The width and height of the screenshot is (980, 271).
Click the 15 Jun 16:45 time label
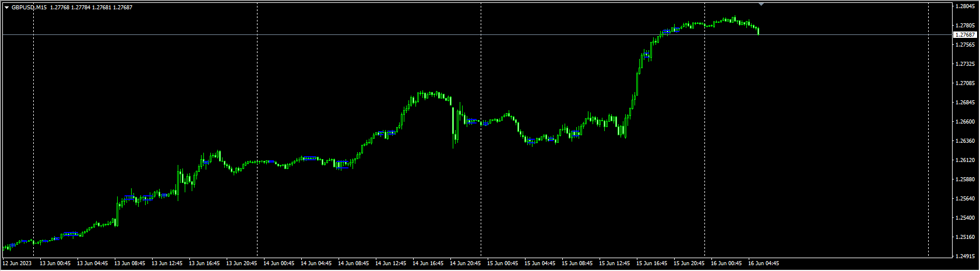coord(652,263)
